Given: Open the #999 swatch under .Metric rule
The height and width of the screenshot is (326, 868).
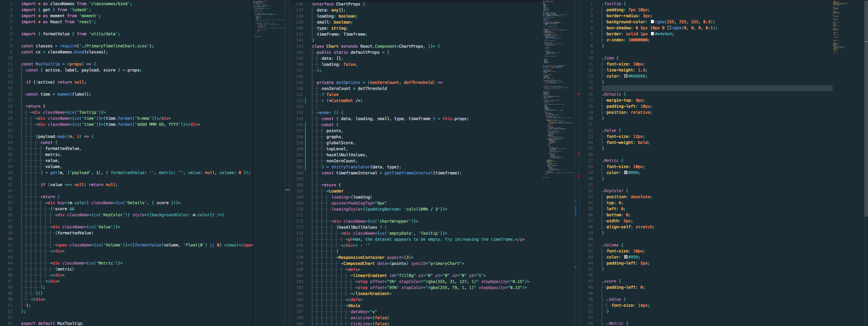Looking at the screenshot, I should pos(626,173).
